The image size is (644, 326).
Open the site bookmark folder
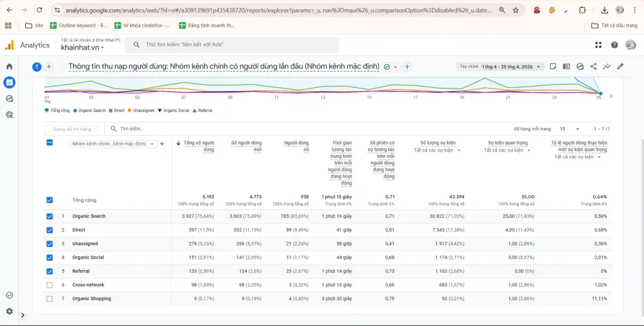click(34, 25)
